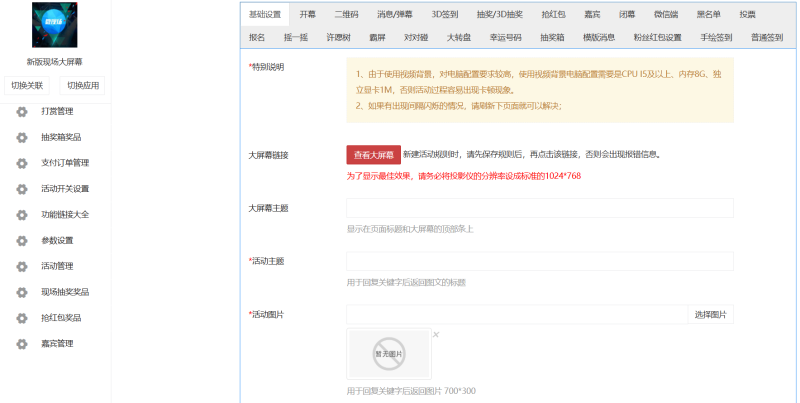The height and width of the screenshot is (403, 800).
Task: Go to the 对对碰 tab
Action: (x=416, y=37)
